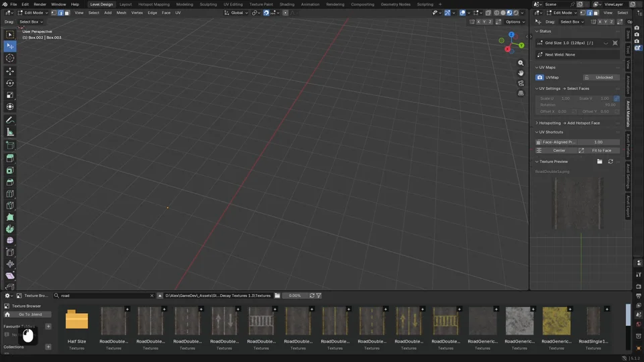This screenshot has width=644, height=362.
Task: Toggle X mirror axis in main viewport
Action: tap(478, 21)
